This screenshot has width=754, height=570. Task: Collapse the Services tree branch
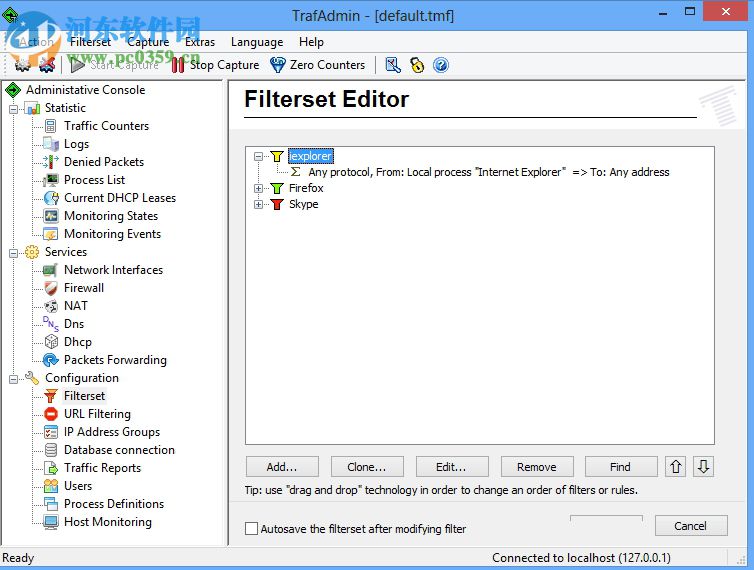(x=13, y=253)
